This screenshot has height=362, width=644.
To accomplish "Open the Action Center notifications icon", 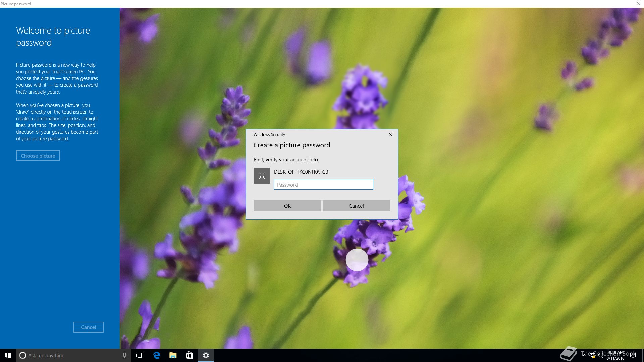I will pyautogui.click(x=633, y=355).
